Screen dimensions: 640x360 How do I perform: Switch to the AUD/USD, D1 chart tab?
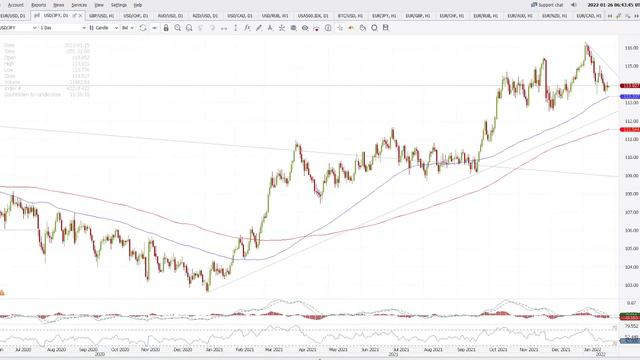pyautogui.click(x=170, y=16)
